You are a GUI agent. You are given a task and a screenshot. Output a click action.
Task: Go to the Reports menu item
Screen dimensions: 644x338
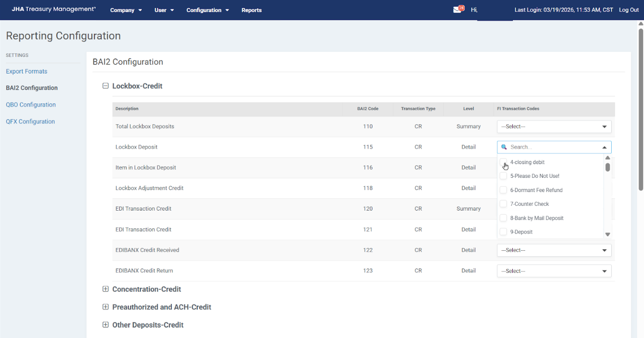point(252,10)
